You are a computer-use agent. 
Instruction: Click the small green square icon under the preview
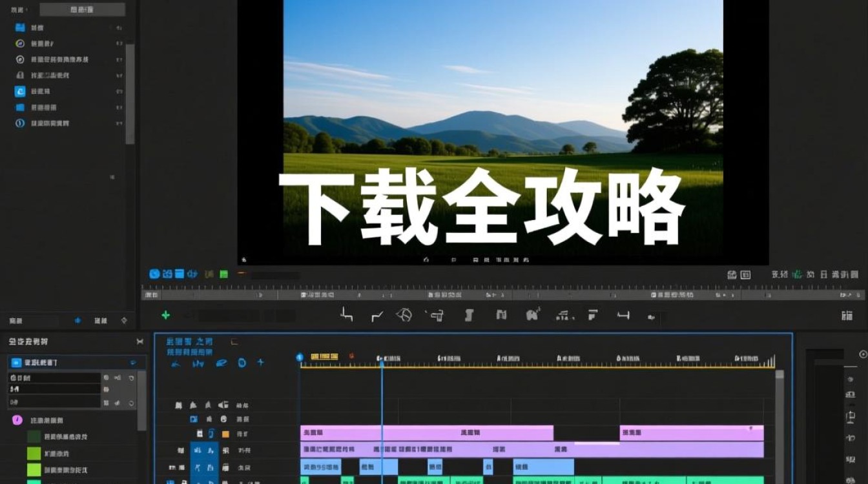[223, 274]
